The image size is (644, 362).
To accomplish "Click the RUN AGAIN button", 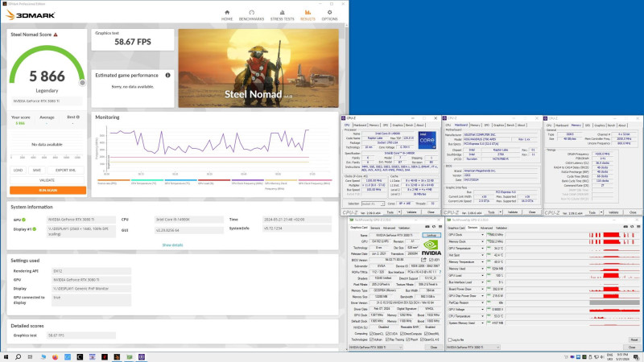I will (x=48, y=191).
